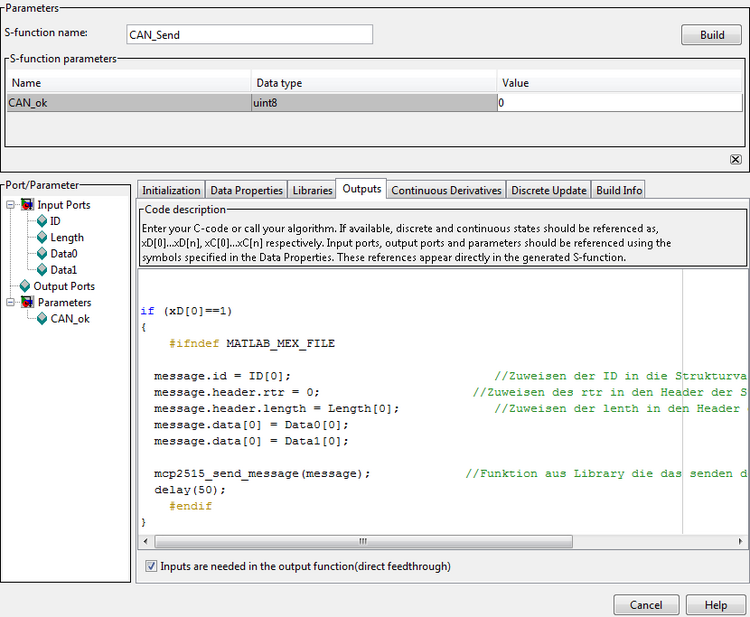Click the Parameters folder icon in tree
Viewport: 750px width, 617px height.
[27, 302]
